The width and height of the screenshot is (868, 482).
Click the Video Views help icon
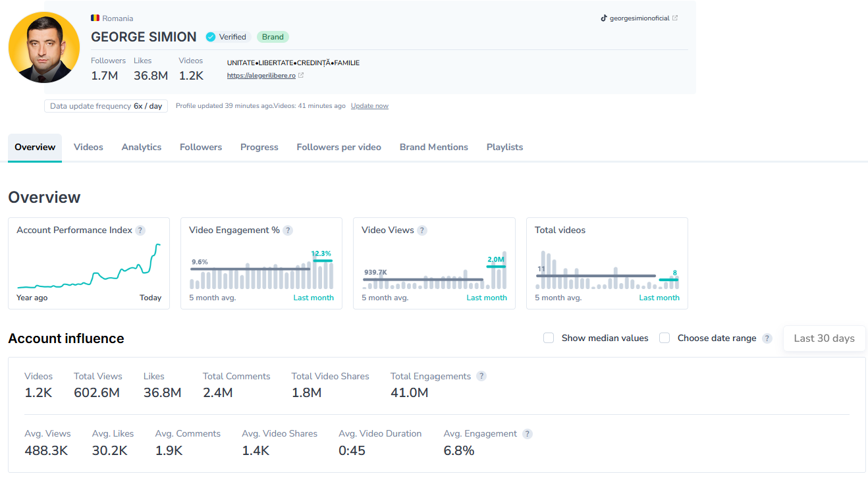422,230
